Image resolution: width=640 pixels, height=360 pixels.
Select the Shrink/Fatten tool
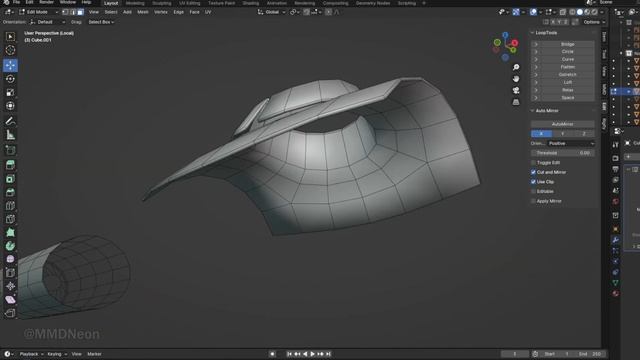(10, 286)
